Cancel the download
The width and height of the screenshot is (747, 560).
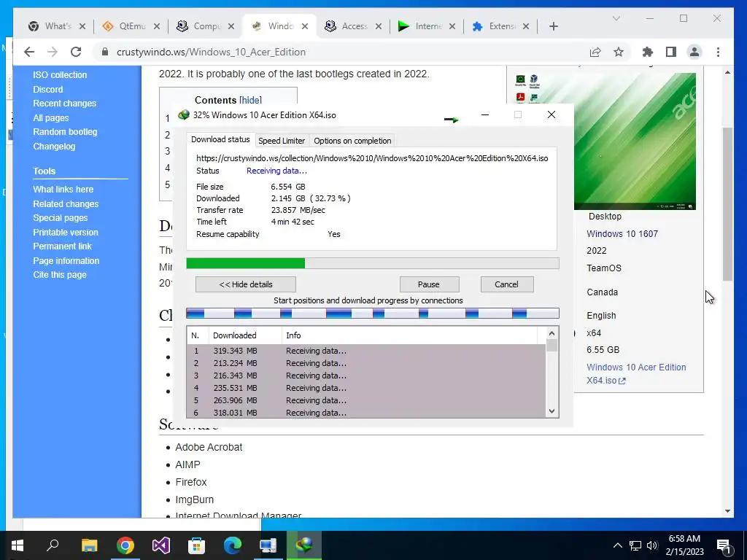coord(507,284)
